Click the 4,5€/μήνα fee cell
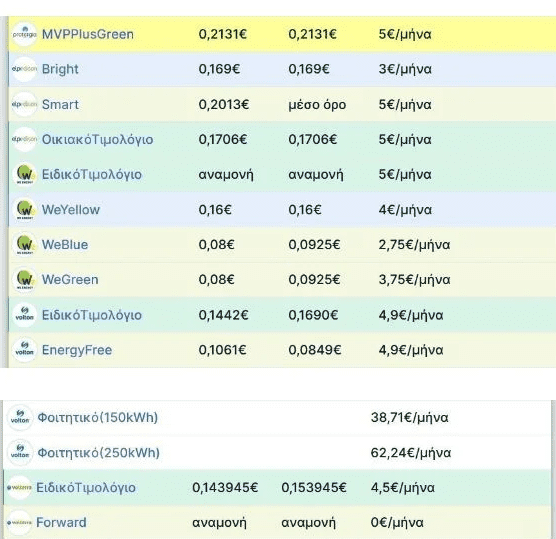 pos(402,488)
